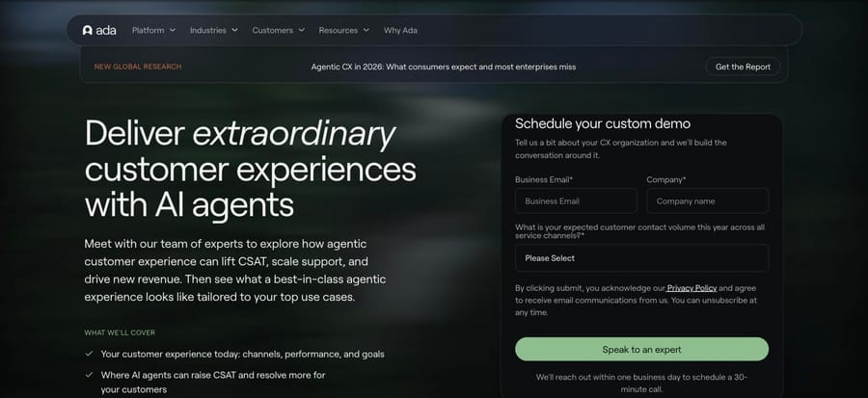The width and height of the screenshot is (868, 398).
Task: Click the reach out within one business day note
Action: pyautogui.click(x=641, y=384)
